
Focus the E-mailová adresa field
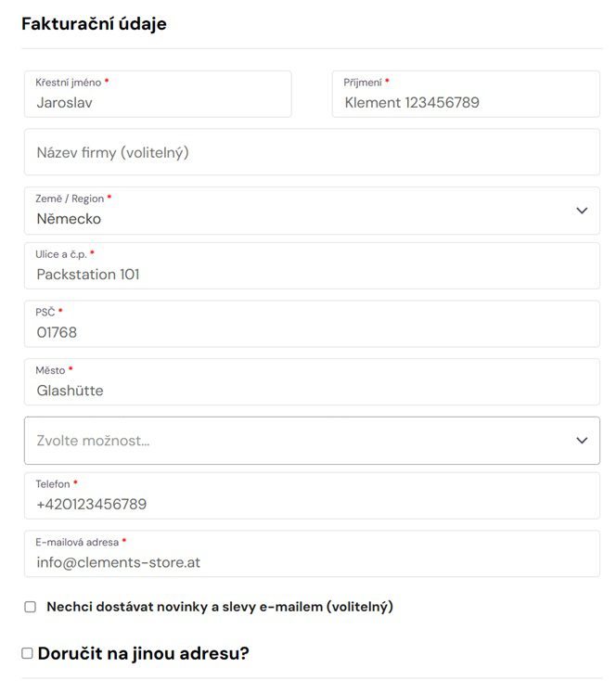(x=312, y=562)
